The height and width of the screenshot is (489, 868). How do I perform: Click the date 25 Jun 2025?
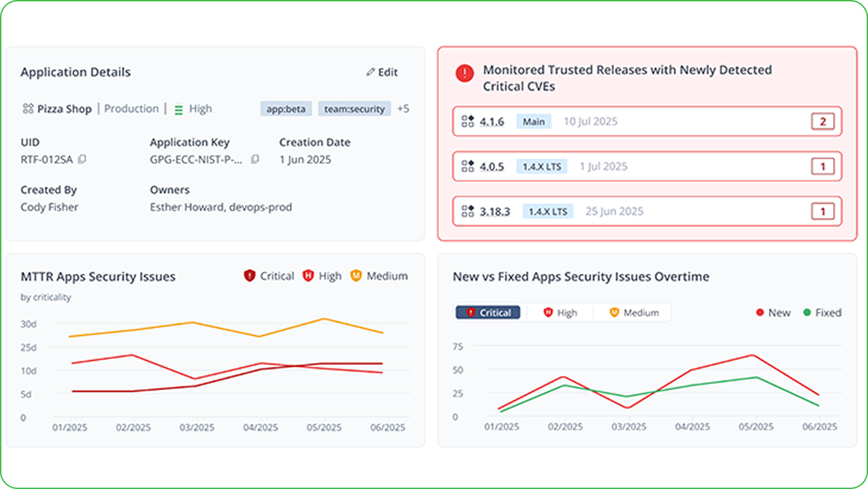(615, 211)
